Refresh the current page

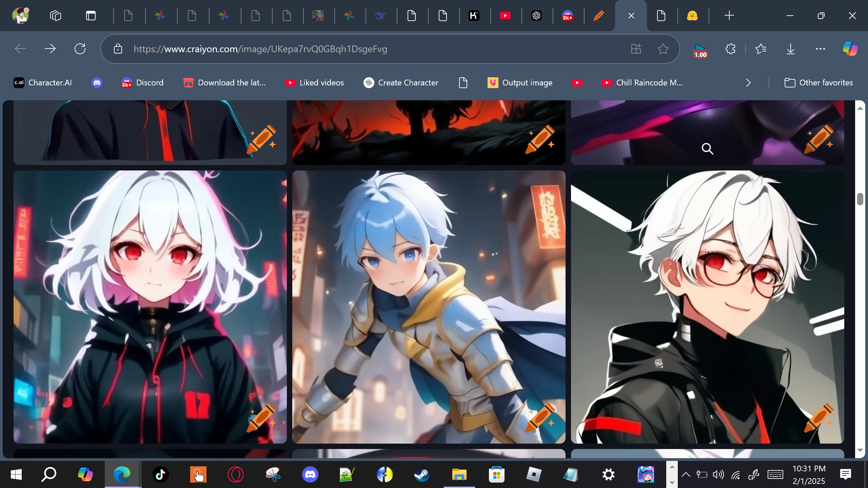point(80,49)
